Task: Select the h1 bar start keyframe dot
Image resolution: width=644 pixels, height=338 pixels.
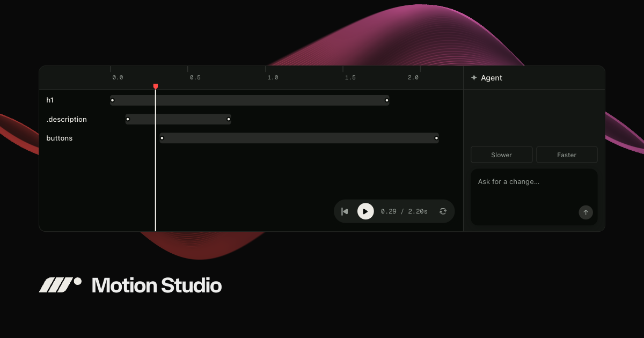Action: pos(112,100)
